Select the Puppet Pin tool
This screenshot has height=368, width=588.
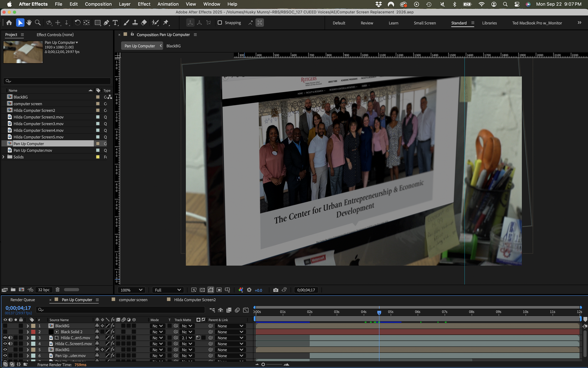[x=165, y=23]
